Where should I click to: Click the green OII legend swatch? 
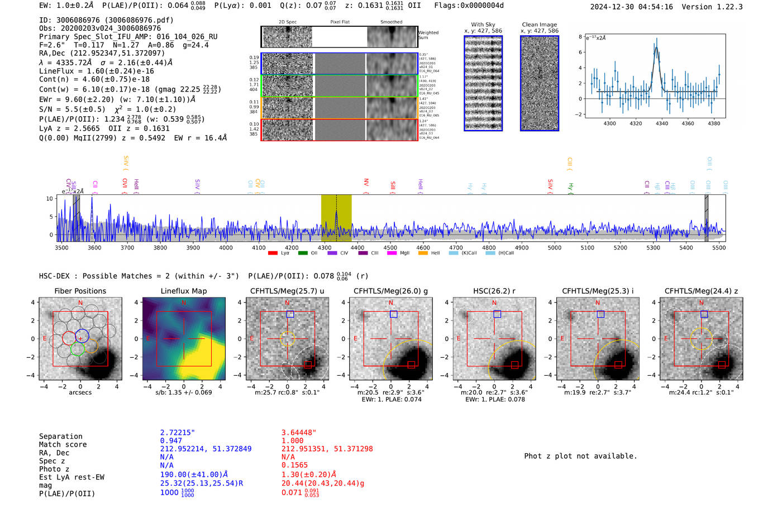303,253
